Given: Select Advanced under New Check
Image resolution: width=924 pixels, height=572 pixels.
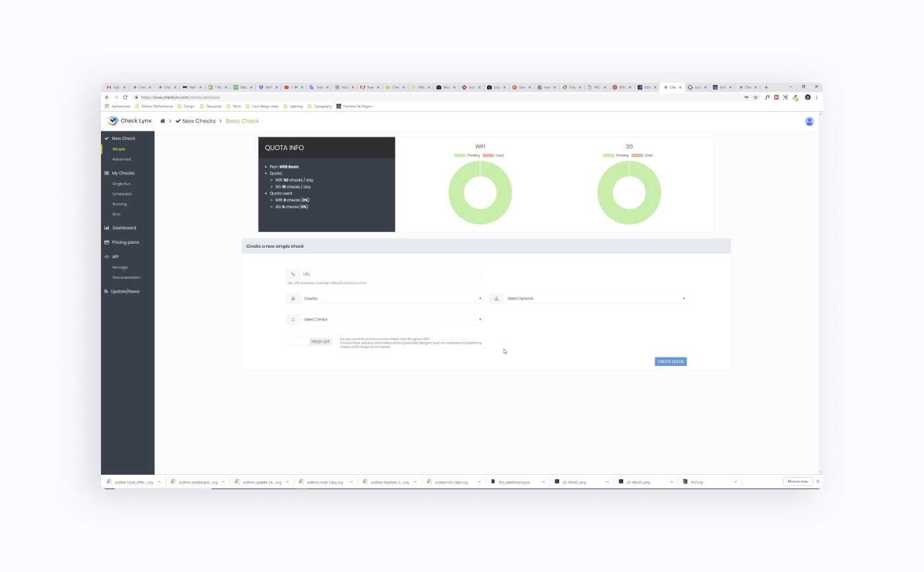Looking at the screenshot, I should click(x=121, y=159).
